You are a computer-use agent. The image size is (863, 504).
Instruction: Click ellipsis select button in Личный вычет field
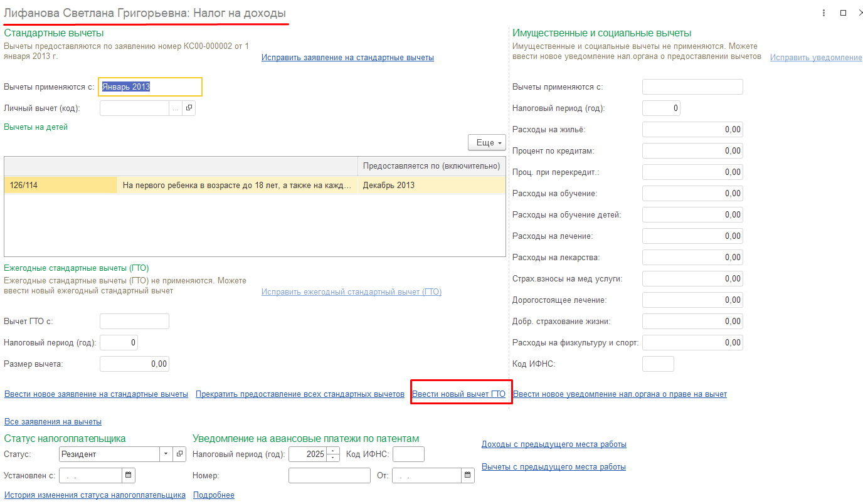point(176,108)
